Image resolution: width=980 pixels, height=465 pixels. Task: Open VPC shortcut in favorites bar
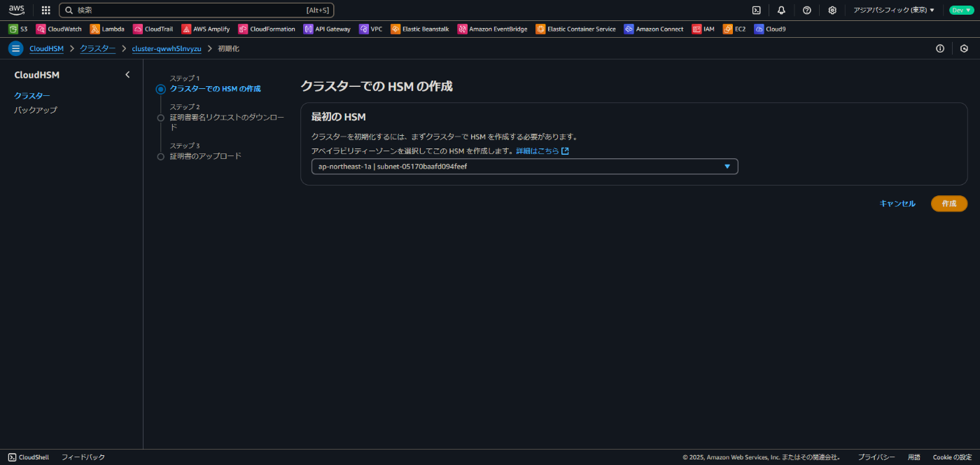coord(371,29)
